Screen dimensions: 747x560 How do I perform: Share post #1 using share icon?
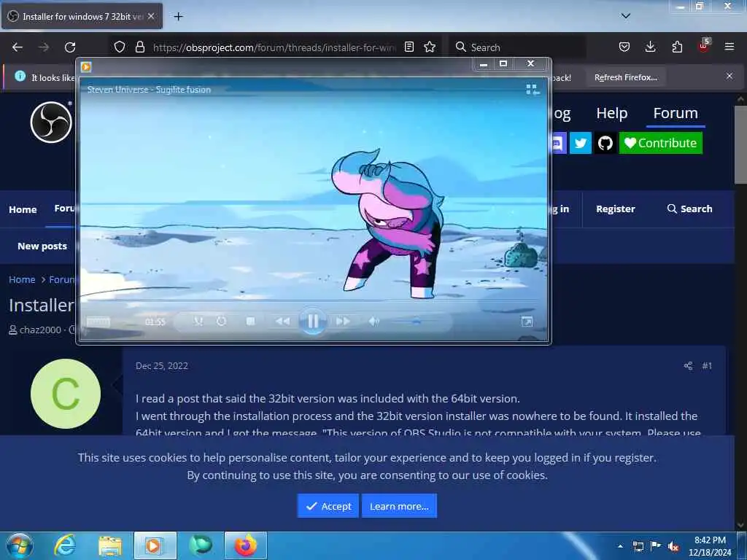pyautogui.click(x=688, y=366)
